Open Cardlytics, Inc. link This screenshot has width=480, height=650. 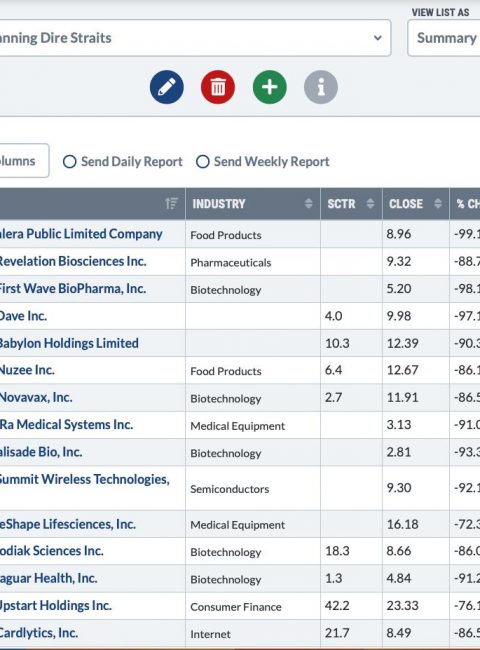pos(39,633)
